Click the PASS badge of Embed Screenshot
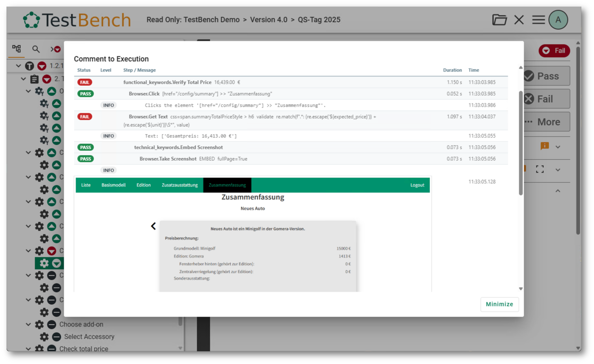Viewport: 594px width, 364px height. pos(85,147)
